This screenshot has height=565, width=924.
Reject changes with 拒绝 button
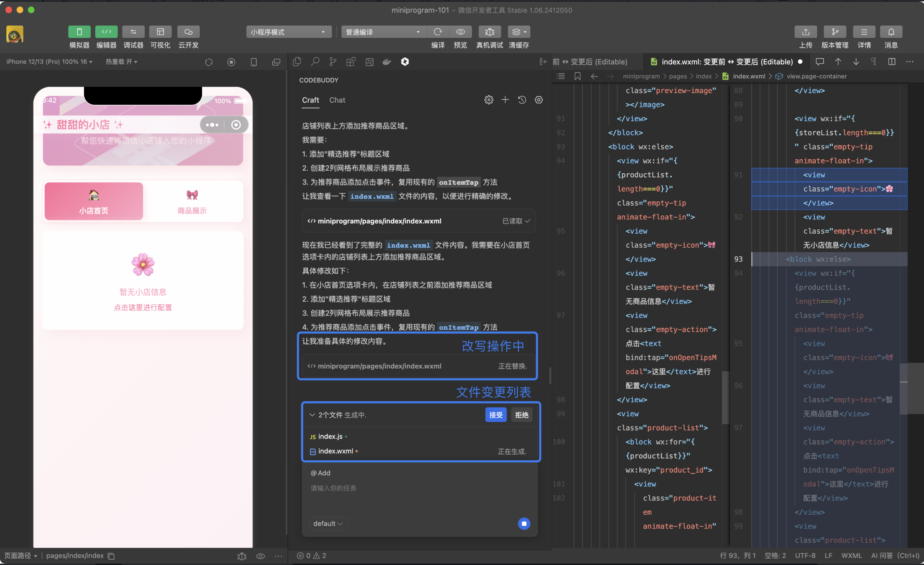pos(521,415)
